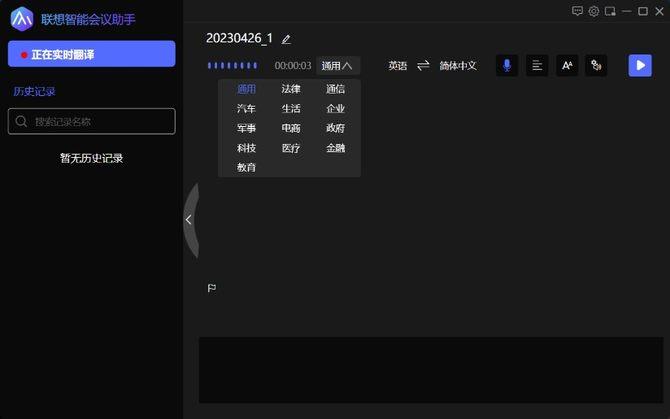Maximize the meeting assistant window
The image size is (670, 419).
(x=643, y=11)
